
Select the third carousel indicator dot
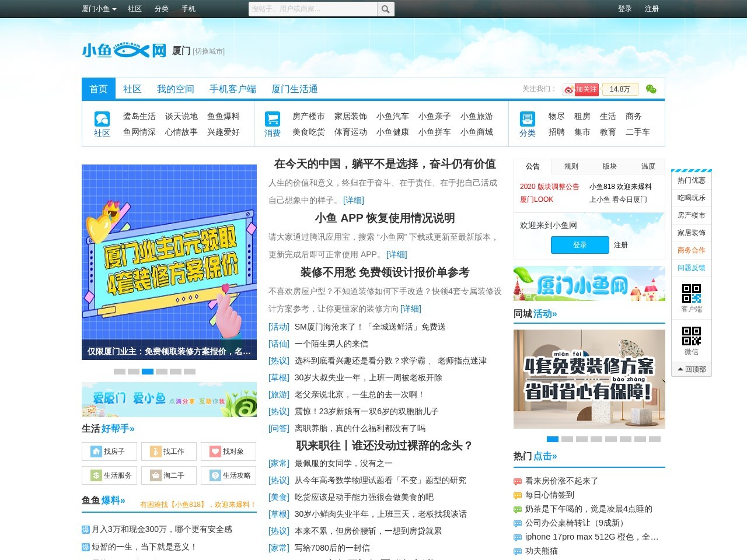(148, 372)
